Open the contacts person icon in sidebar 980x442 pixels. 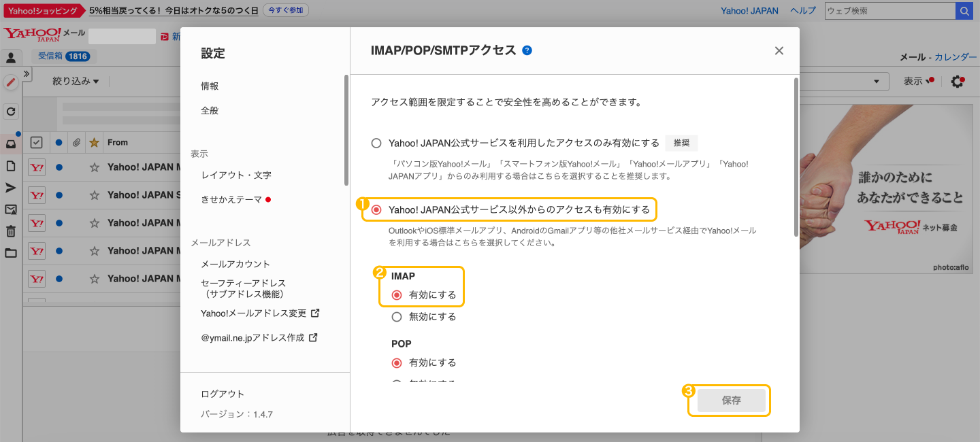point(11,58)
